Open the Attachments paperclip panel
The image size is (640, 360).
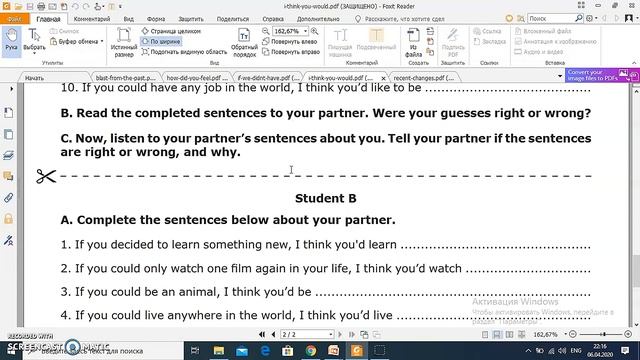coord(8,198)
